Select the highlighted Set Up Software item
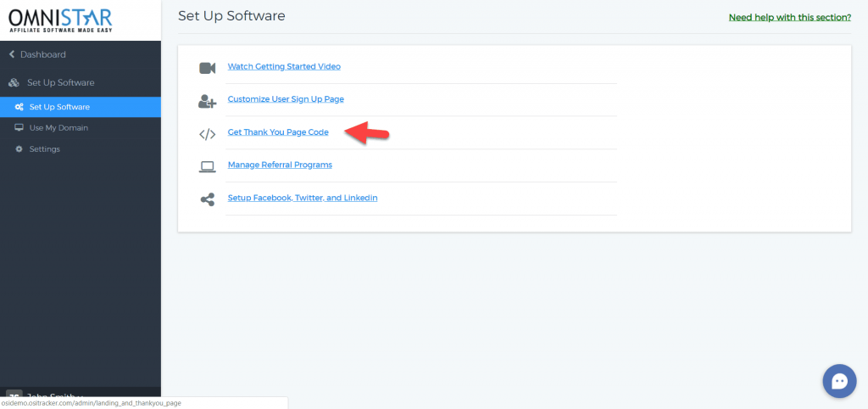 point(81,107)
